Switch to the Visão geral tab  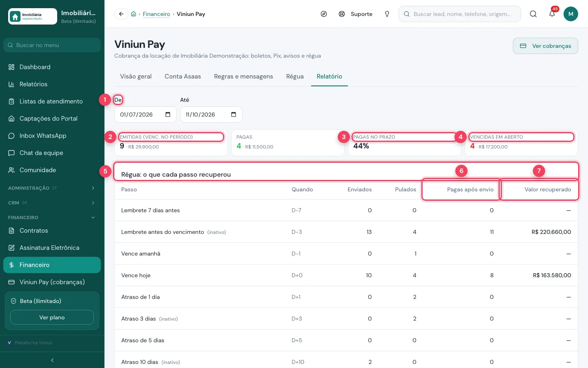click(x=136, y=76)
